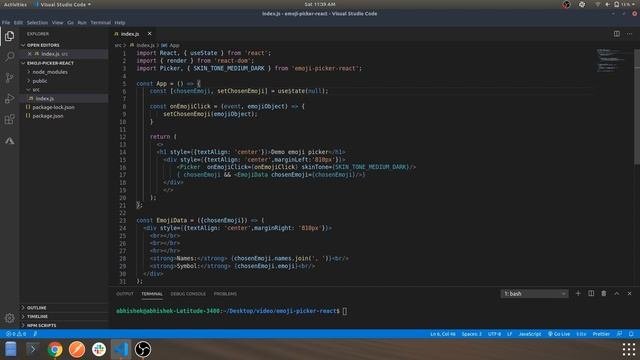Open the View menu
This screenshot has width=640, height=360.
[58, 23]
